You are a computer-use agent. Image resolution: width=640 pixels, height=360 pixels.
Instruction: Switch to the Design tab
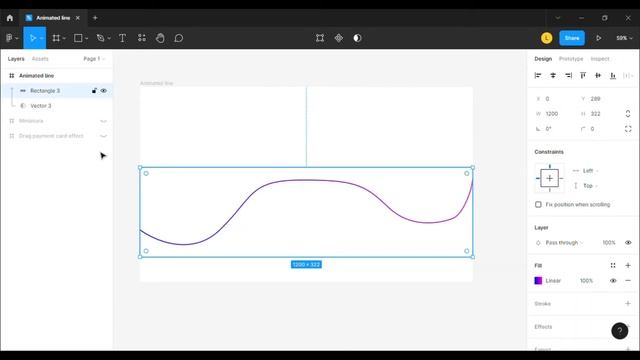[543, 59]
